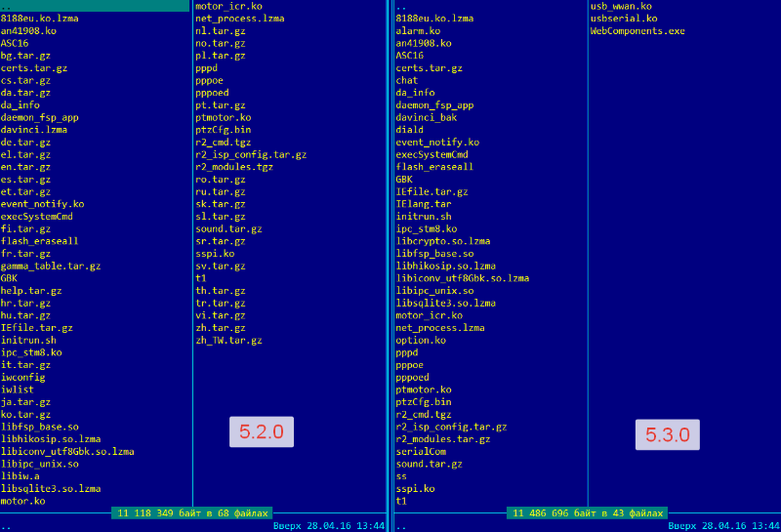Click libcrypto.so.lzma in right panel
Viewport: 781px width, 532px height.
(443, 241)
